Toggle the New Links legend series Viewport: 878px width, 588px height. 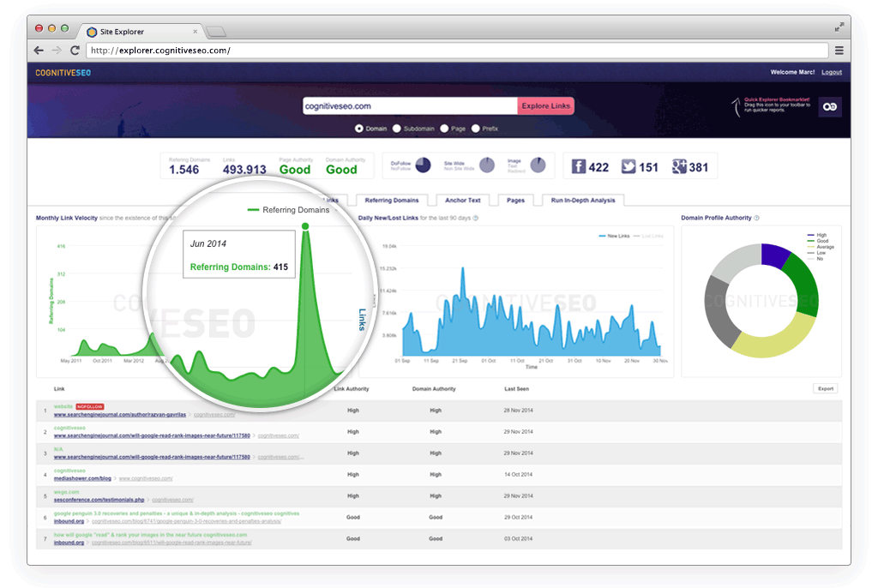tap(614, 236)
